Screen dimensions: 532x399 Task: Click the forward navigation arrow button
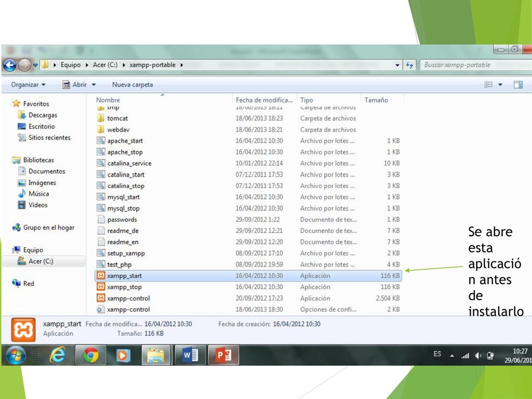pos(24,65)
